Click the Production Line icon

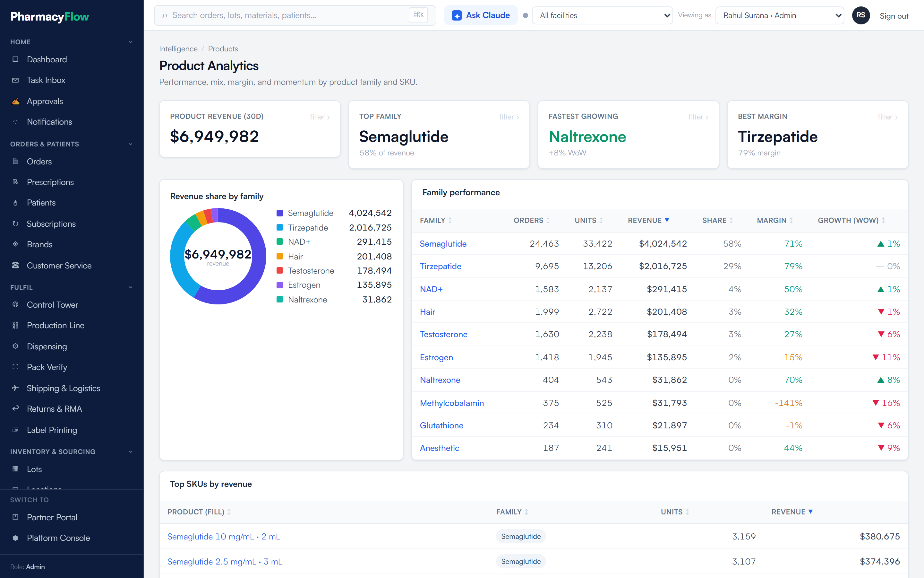click(15, 325)
